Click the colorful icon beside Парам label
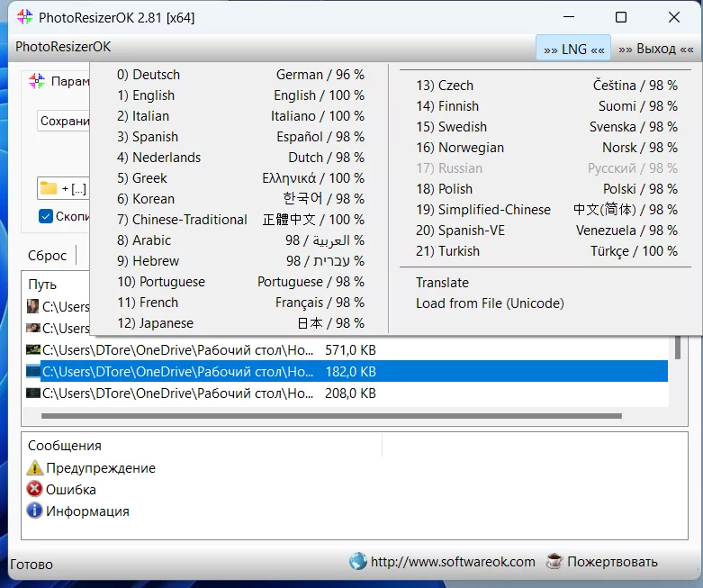The height and width of the screenshot is (588, 703). point(37,81)
